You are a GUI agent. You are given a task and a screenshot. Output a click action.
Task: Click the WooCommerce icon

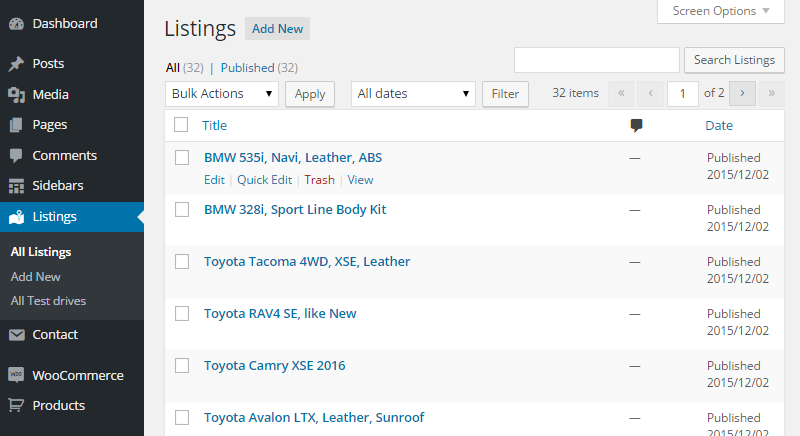tap(16, 375)
